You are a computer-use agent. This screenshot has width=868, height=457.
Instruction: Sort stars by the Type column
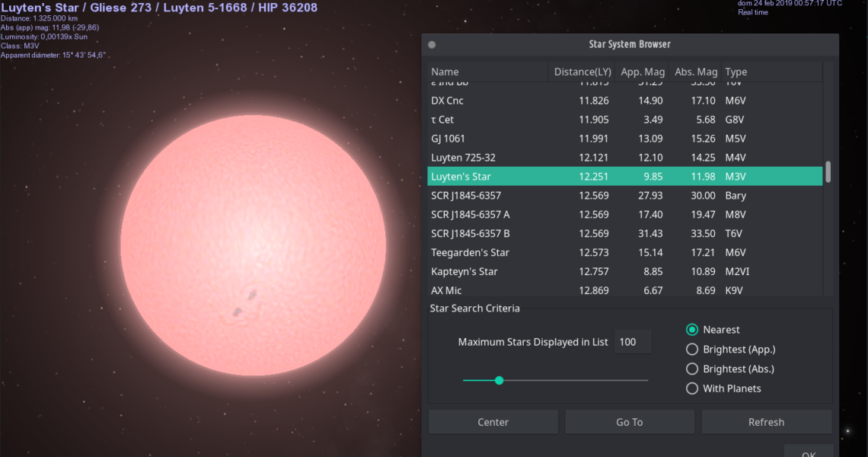(771, 72)
